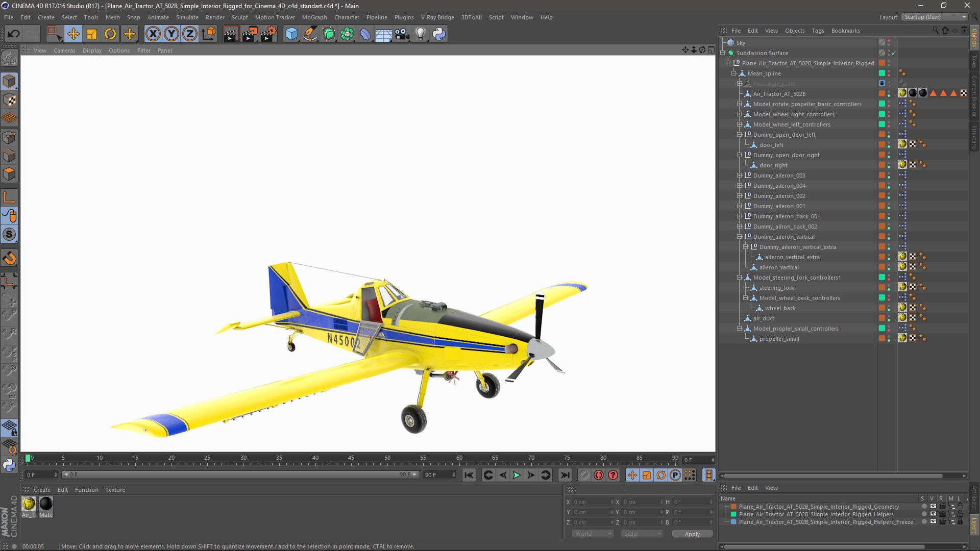Toggle visibility dots for Sky object
Image resolution: width=980 pixels, height=551 pixels.
[x=889, y=43]
